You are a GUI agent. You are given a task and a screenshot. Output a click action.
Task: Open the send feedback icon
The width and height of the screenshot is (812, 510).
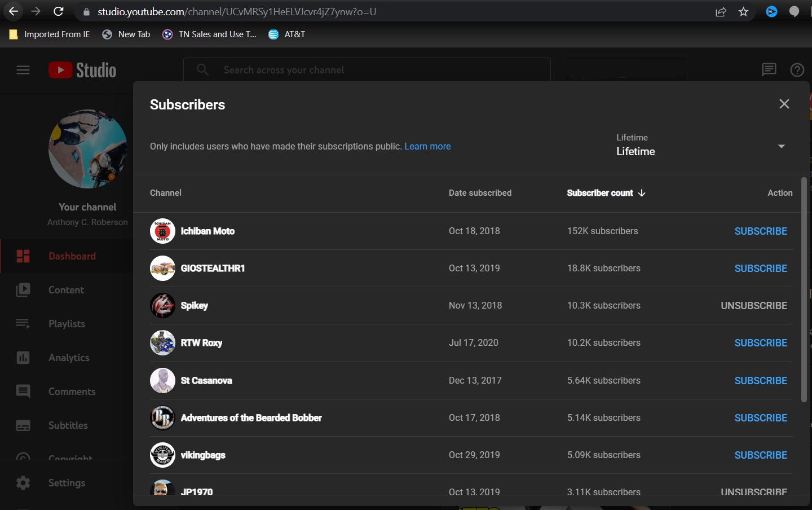point(769,70)
